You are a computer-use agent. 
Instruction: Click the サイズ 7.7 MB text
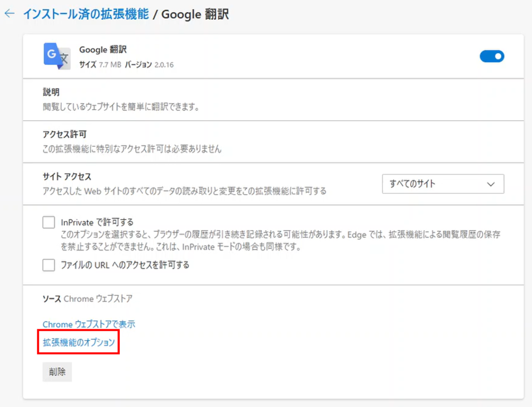[101, 65]
